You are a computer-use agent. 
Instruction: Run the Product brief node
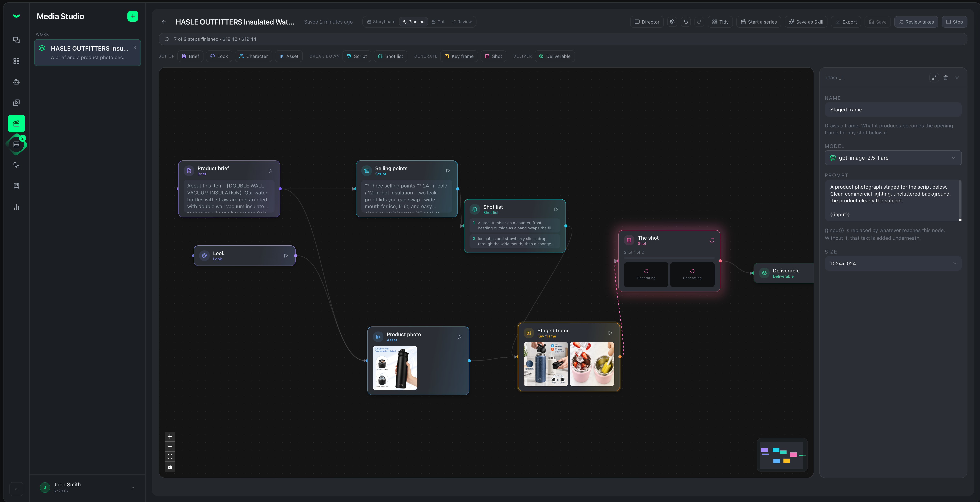coord(270,171)
